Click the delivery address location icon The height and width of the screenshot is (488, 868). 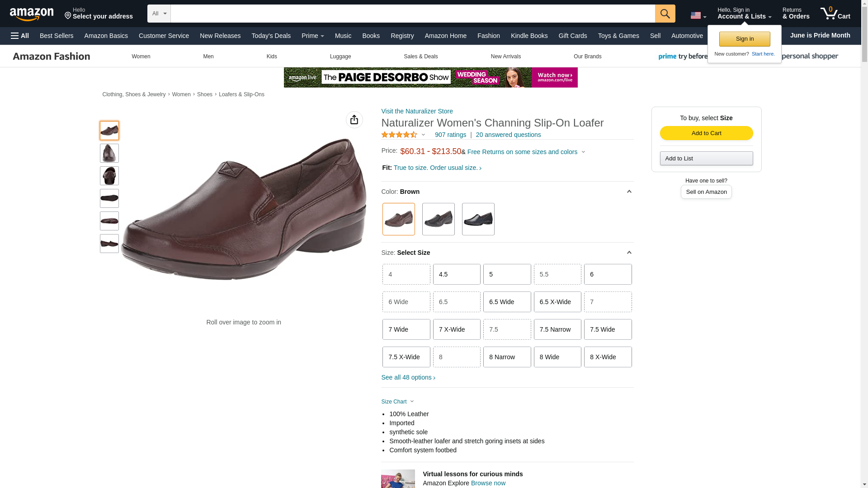(x=68, y=16)
